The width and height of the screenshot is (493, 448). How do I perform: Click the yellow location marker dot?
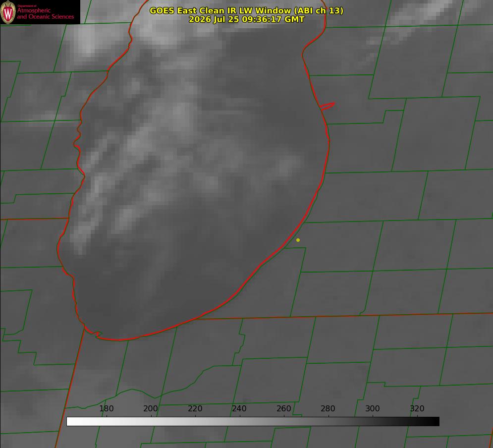298,240
